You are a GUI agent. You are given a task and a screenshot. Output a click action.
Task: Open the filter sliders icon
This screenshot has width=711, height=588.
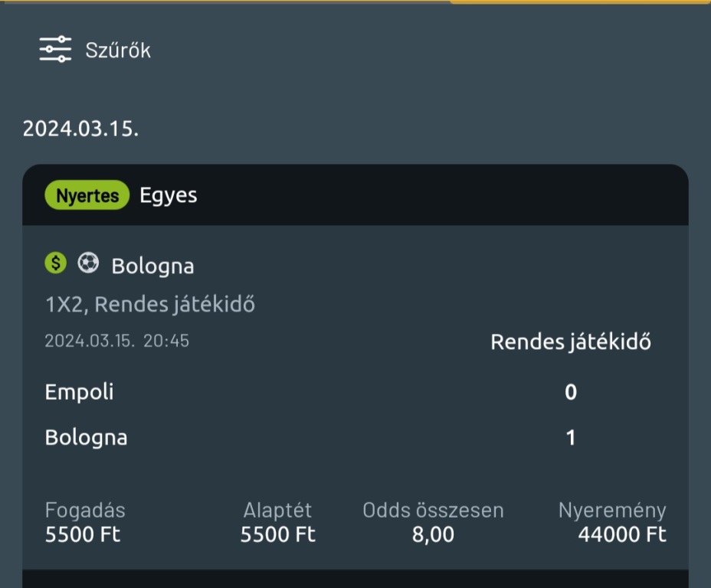click(55, 50)
